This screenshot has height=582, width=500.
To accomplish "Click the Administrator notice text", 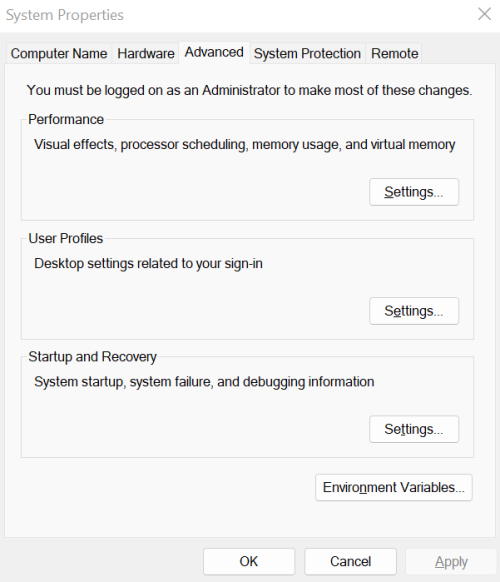I will click(249, 90).
